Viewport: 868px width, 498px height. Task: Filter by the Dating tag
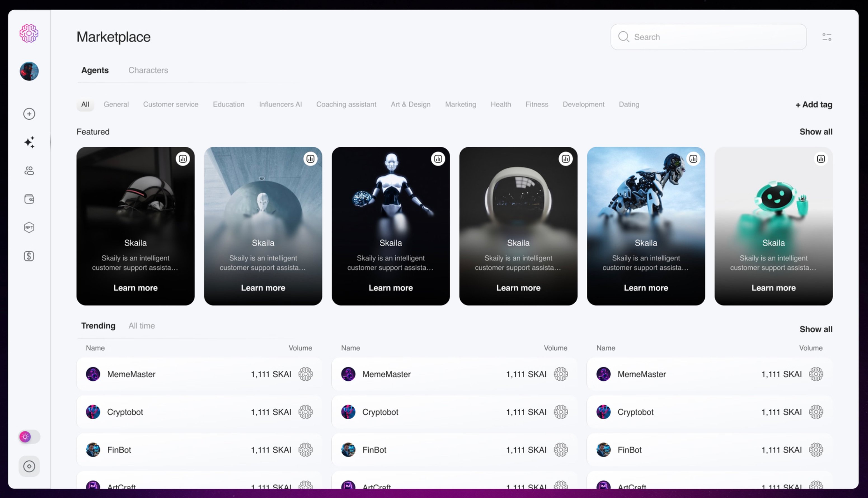[x=629, y=104]
